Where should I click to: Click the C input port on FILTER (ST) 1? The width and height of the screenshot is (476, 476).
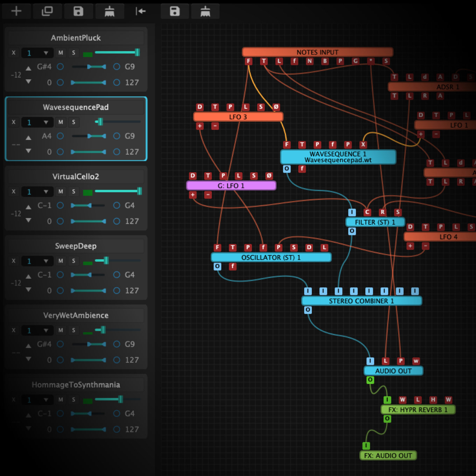coord(367,212)
